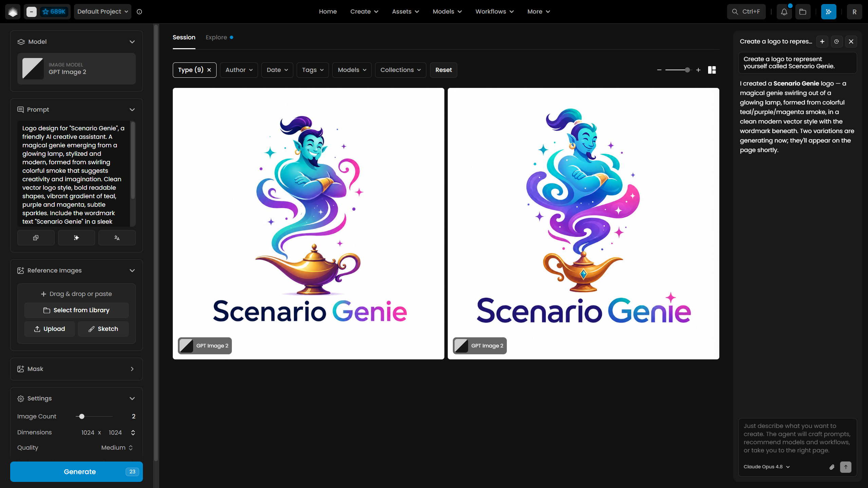Image resolution: width=868 pixels, height=488 pixels.
Task: Choose chat model Claude Opus 4.8
Action: (767, 467)
